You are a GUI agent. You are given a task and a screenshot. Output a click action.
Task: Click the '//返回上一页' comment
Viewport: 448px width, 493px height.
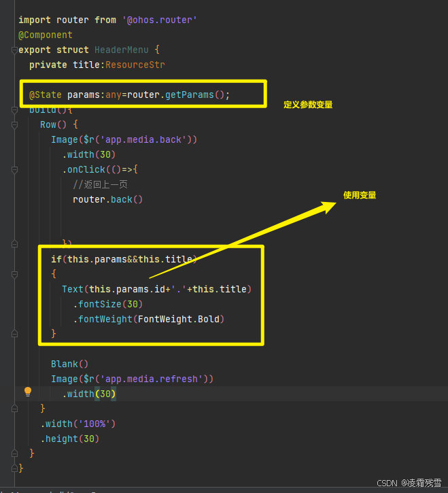(100, 184)
